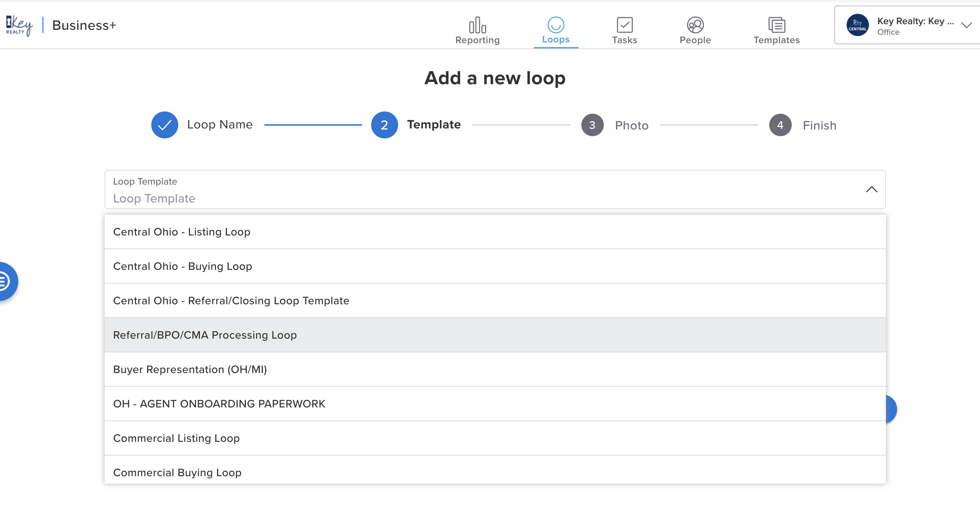Open the Tasks checkmark icon
Screen dimensions: 980x525
[x=624, y=25]
